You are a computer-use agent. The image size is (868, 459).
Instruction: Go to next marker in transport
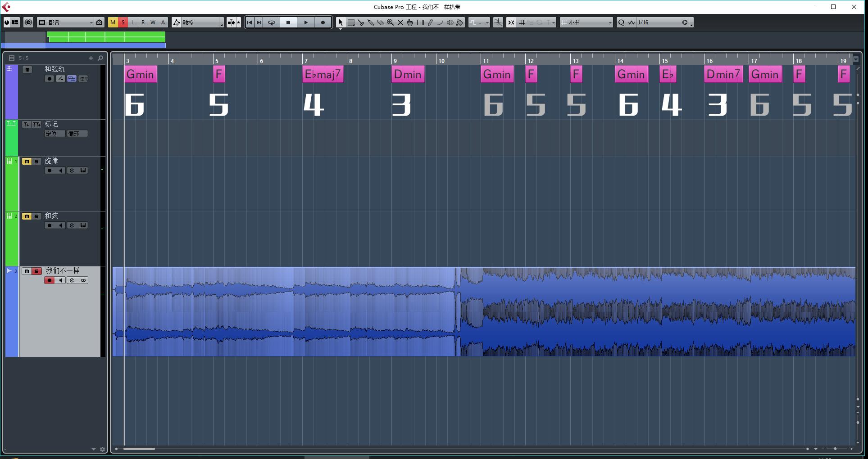(259, 22)
